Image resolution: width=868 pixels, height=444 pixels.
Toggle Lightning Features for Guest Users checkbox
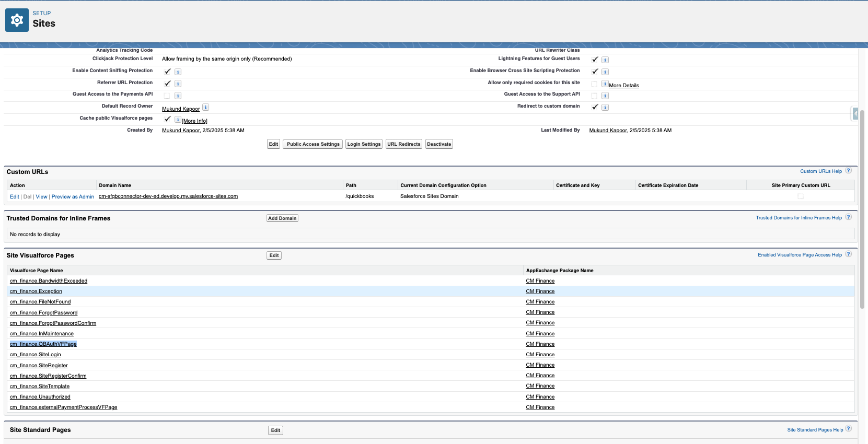click(595, 60)
